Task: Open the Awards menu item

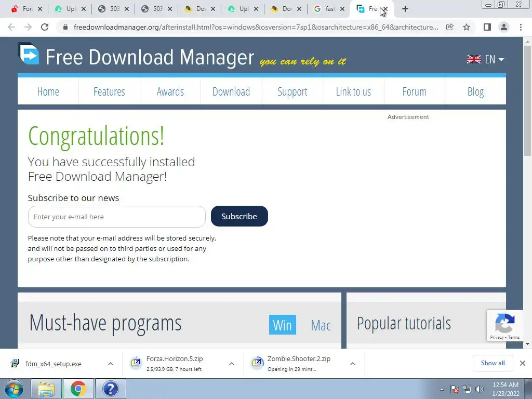Action: point(170,91)
